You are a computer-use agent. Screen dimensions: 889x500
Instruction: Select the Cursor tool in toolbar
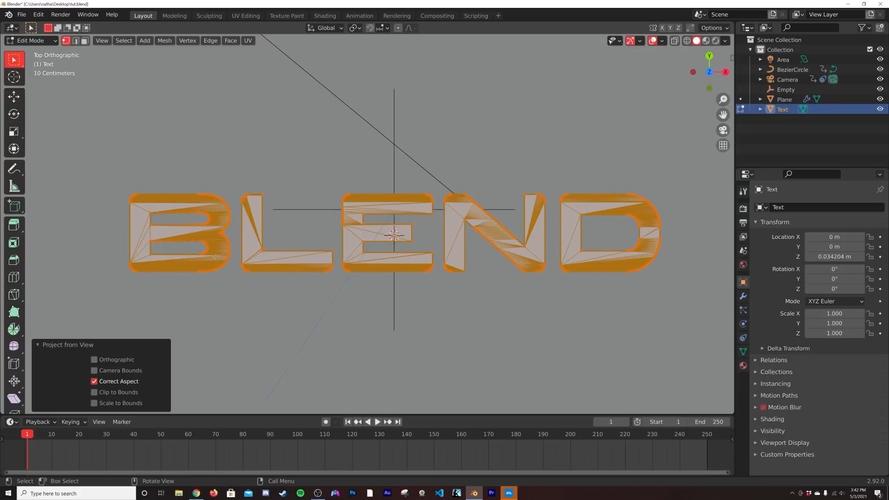tap(14, 77)
